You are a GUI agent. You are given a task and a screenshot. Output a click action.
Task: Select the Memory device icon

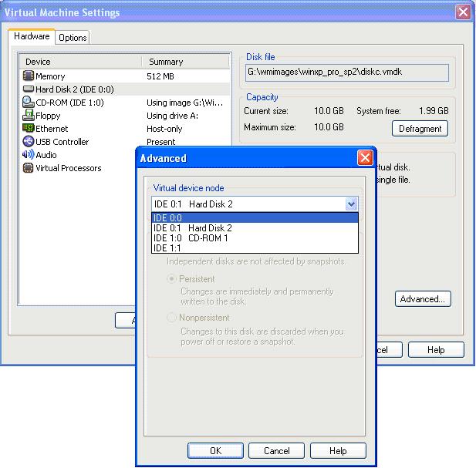[29, 76]
